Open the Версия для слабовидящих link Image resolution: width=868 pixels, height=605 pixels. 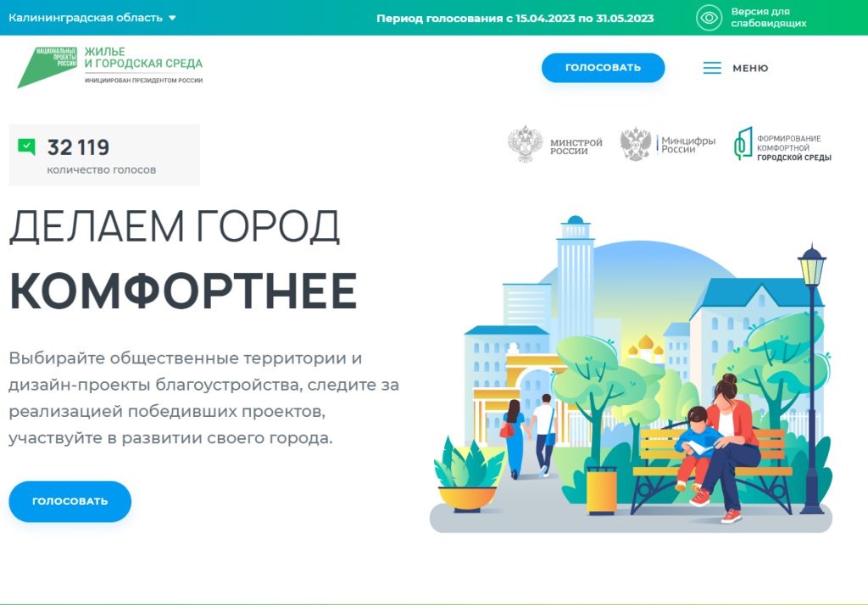(x=768, y=18)
